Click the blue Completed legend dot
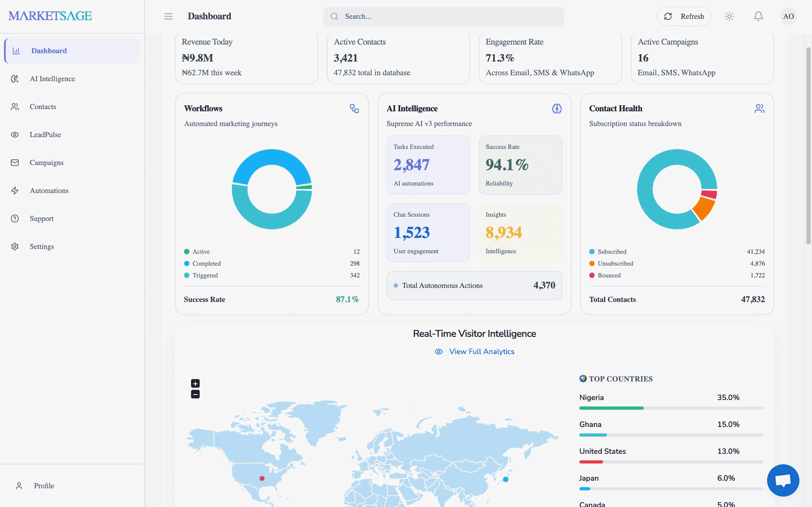812x507 pixels. [x=187, y=264]
